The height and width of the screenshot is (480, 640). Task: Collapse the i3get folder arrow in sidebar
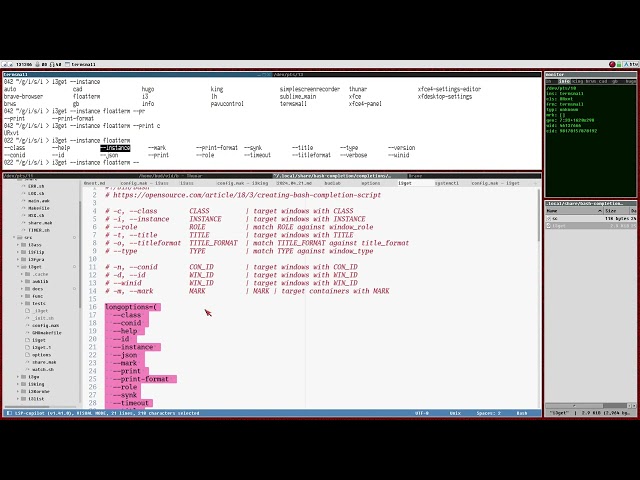(x=18, y=267)
